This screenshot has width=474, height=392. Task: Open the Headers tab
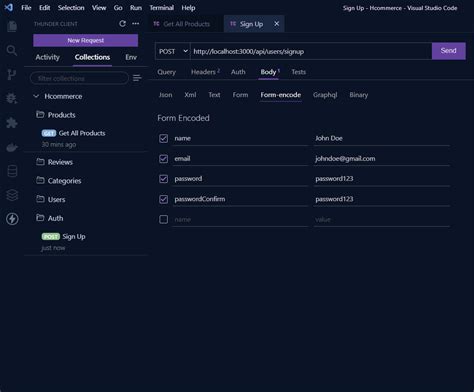click(205, 72)
